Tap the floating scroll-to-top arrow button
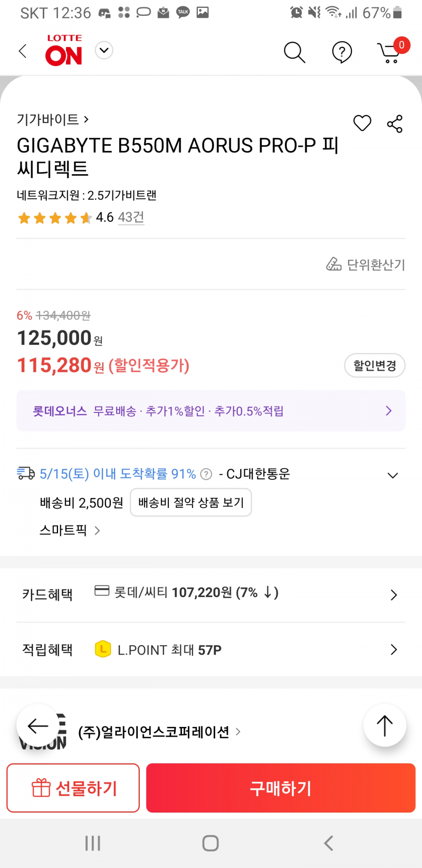 (385, 725)
